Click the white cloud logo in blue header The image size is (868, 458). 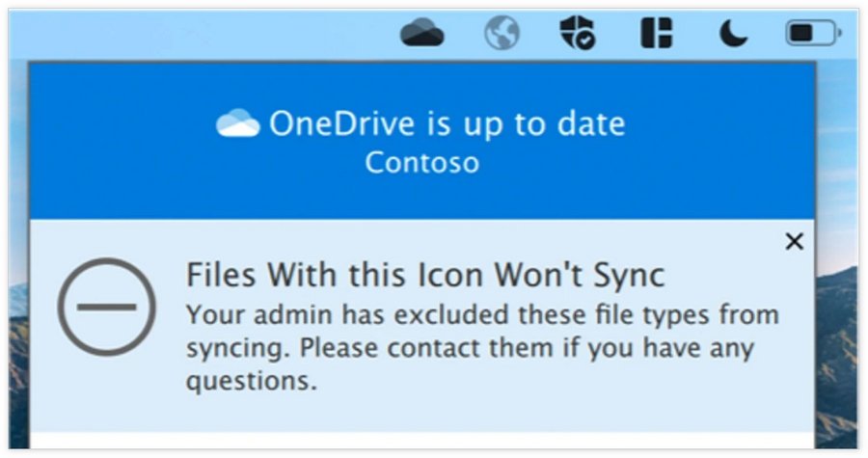coord(238,123)
